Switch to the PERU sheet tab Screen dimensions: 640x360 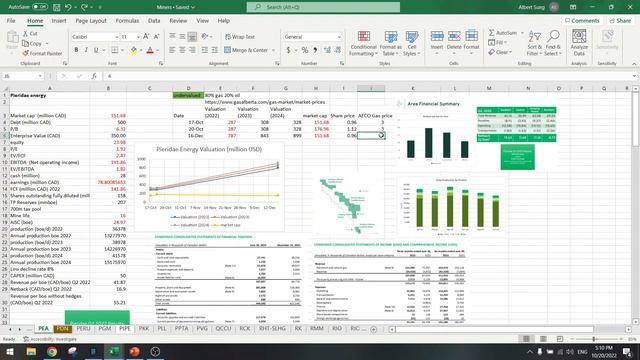[83, 329]
